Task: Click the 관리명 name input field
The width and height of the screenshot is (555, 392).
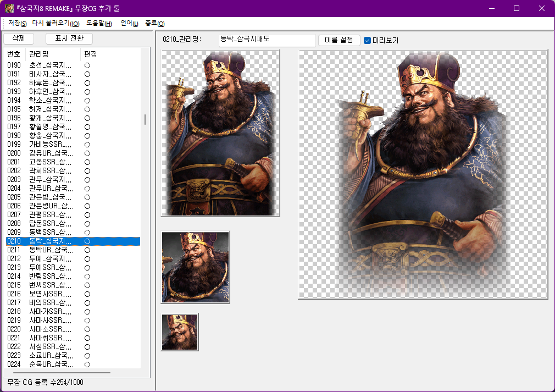Action: point(267,39)
